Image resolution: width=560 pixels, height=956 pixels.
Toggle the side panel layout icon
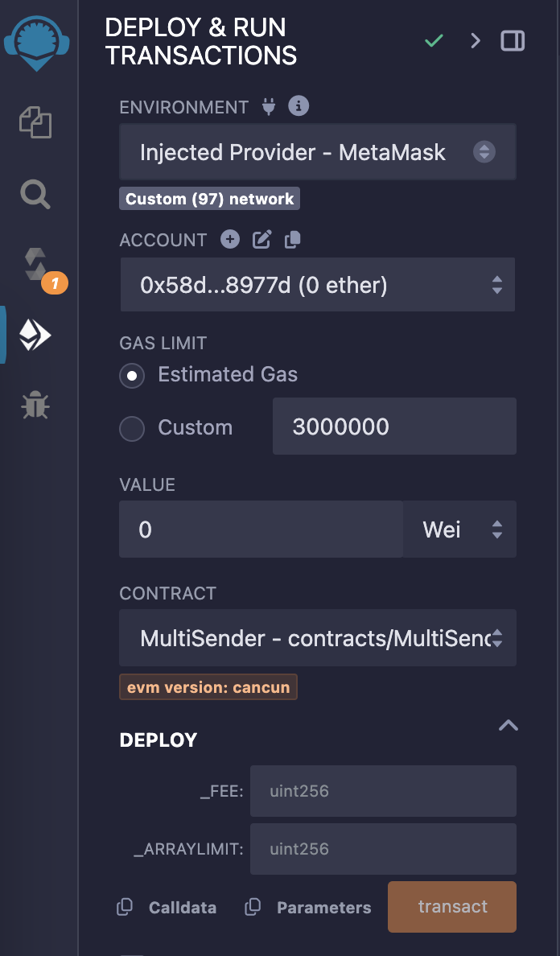click(513, 41)
